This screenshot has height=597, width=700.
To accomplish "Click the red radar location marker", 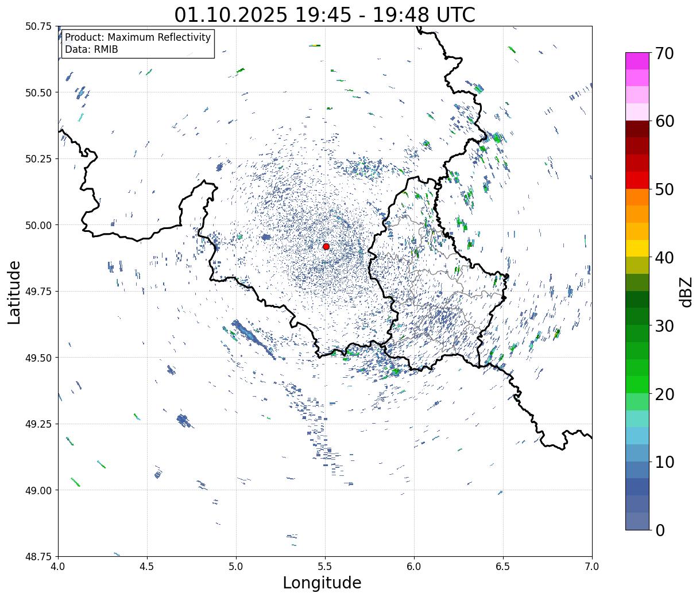I will click(326, 246).
